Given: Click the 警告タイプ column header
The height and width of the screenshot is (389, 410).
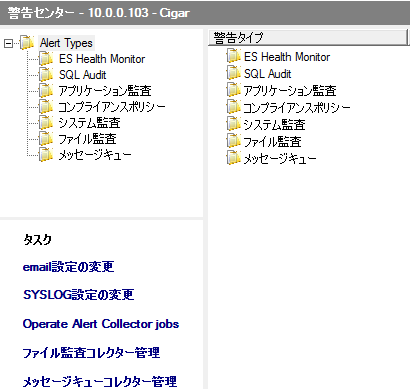Looking at the screenshot, I should [308, 37].
